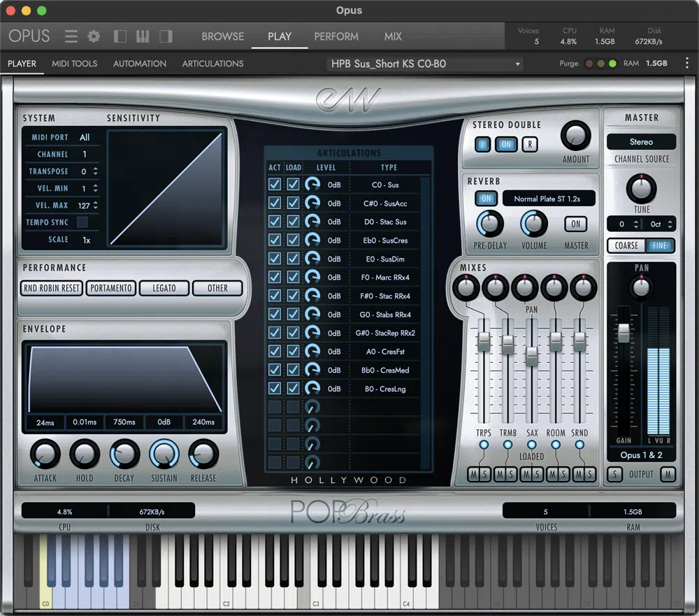Image resolution: width=699 pixels, height=616 pixels.
Task: Switch to the MIX tab
Action: click(393, 36)
